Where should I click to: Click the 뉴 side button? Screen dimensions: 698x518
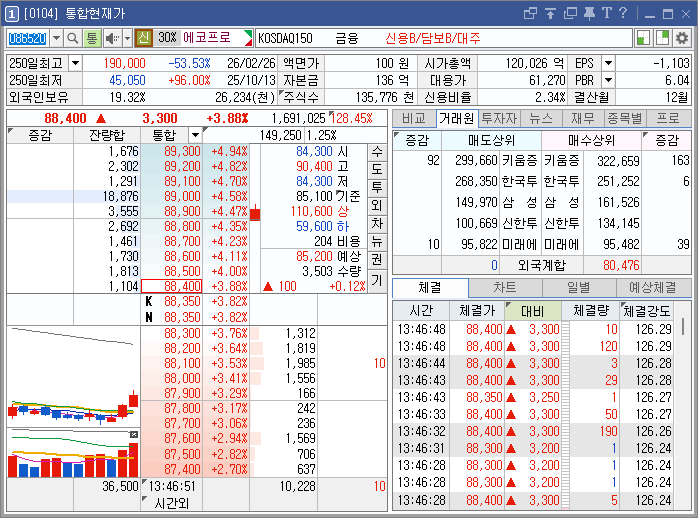[377, 242]
